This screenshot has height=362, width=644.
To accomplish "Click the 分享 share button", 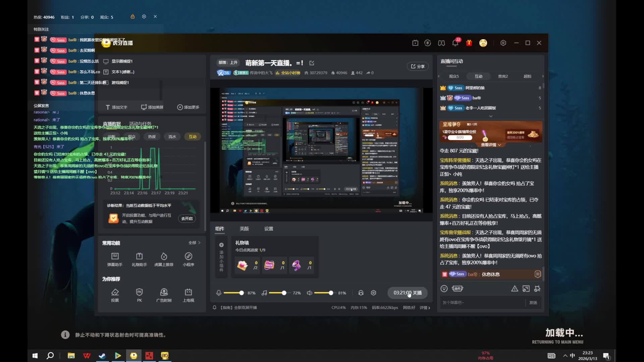I will (418, 66).
